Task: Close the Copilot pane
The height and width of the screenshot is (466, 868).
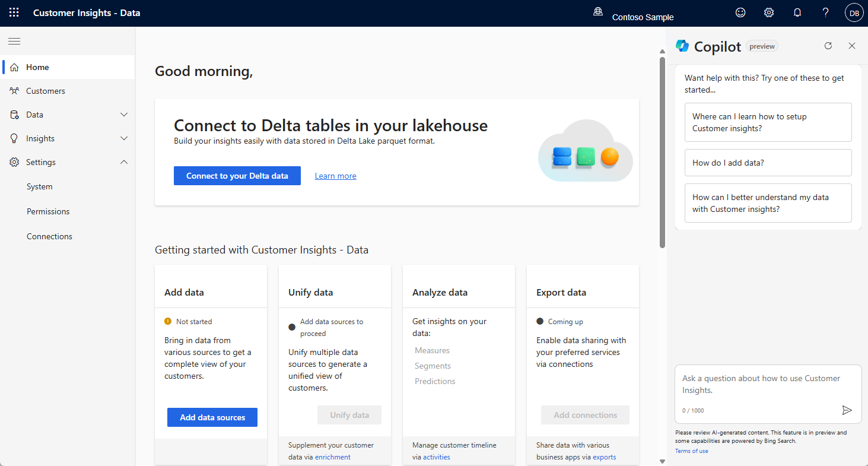Action: coord(852,46)
